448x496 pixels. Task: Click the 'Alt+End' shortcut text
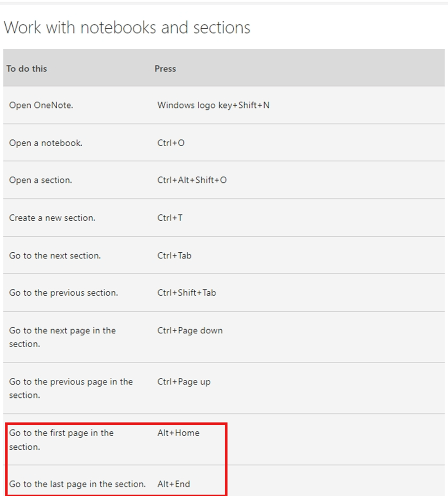[x=173, y=484]
